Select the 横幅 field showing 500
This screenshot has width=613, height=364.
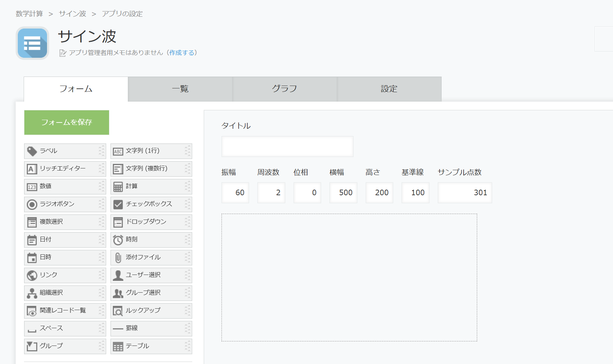point(343,193)
